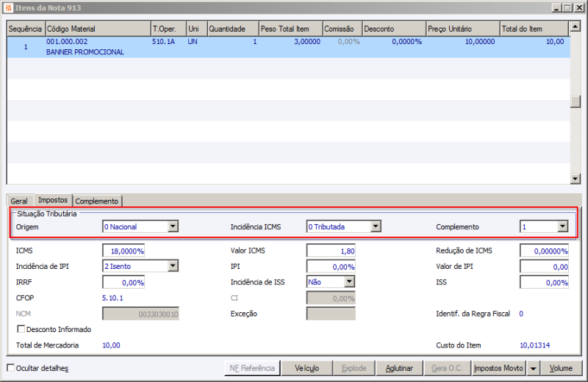This screenshot has width=588, height=382.
Task: Click the Desconto column header
Action: 394,29
